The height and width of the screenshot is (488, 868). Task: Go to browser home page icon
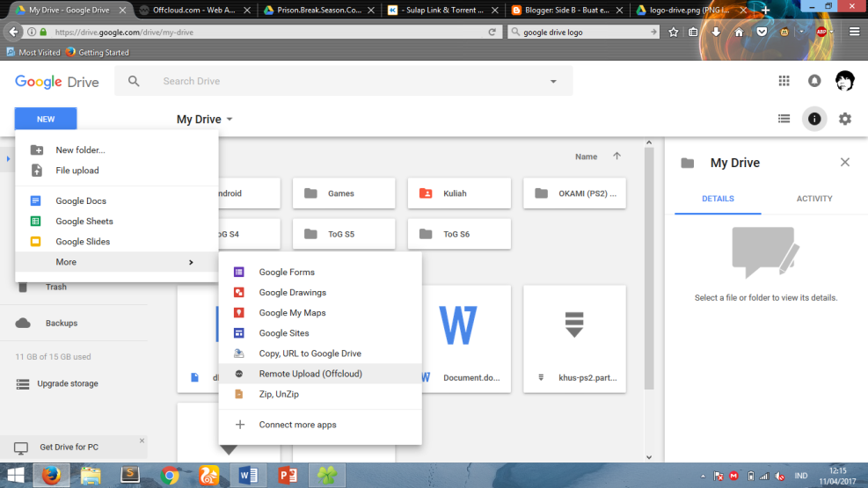coord(739,32)
